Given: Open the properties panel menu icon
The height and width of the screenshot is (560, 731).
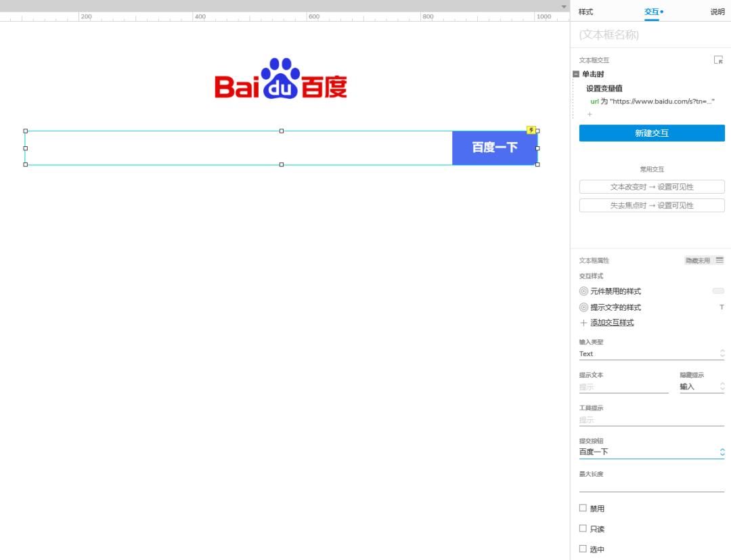Looking at the screenshot, I should pos(719,260).
